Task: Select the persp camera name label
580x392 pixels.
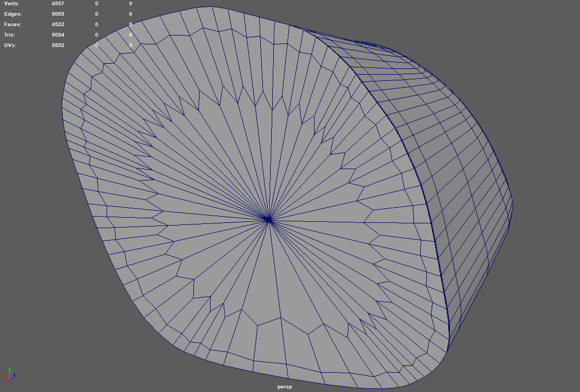Action: [x=285, y=387]
